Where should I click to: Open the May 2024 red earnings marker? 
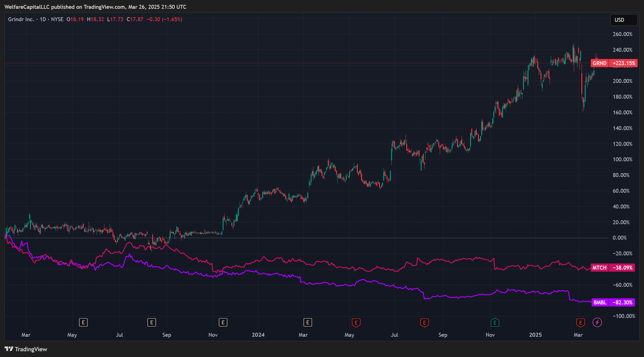(x=356, y=323)
